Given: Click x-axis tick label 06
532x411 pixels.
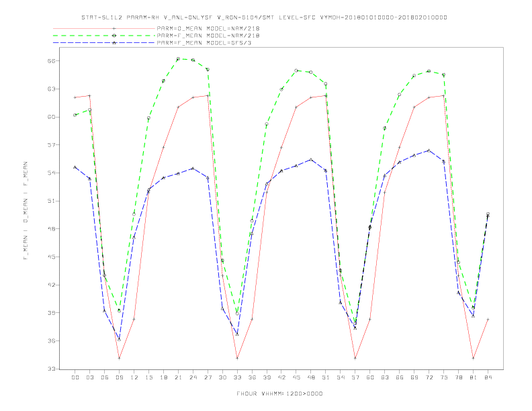Looking at the screenshot, I should point(105,377).
